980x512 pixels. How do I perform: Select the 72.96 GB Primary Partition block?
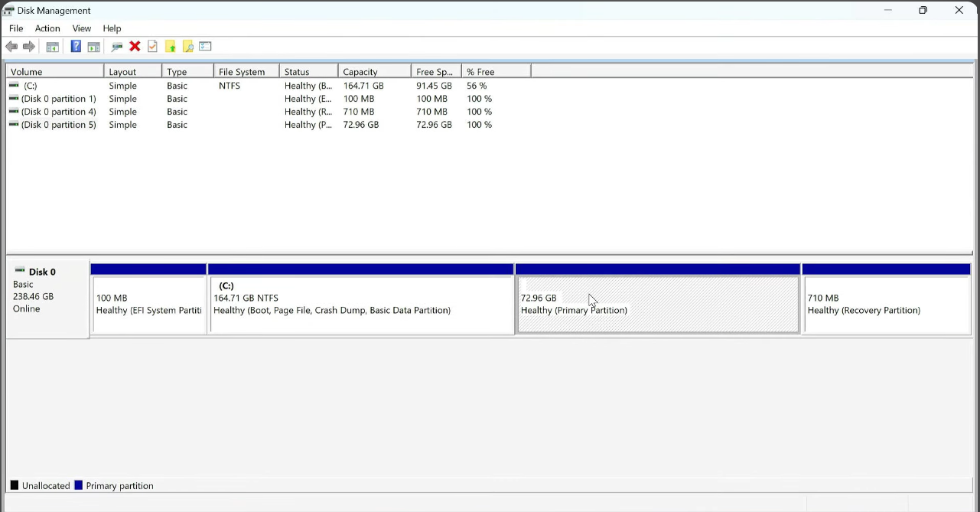(658, 299)
